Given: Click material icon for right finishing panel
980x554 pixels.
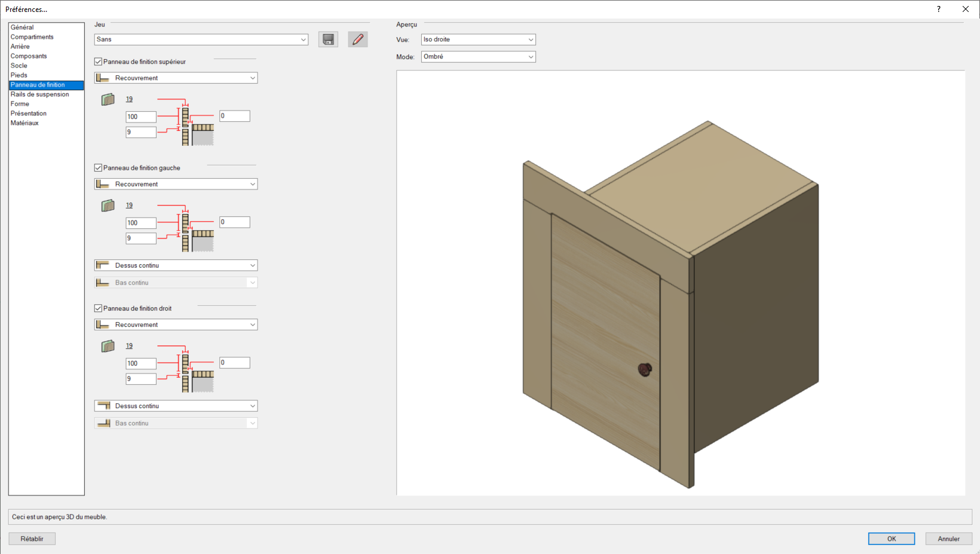Looking at the screenshot, I should [108, 347].
